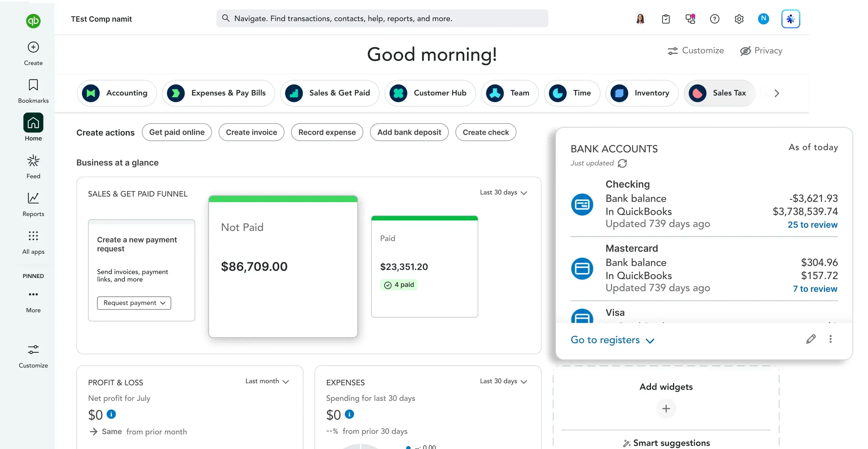868x449 pixels.
Task: Click Create check action
Action: point(486,132)
